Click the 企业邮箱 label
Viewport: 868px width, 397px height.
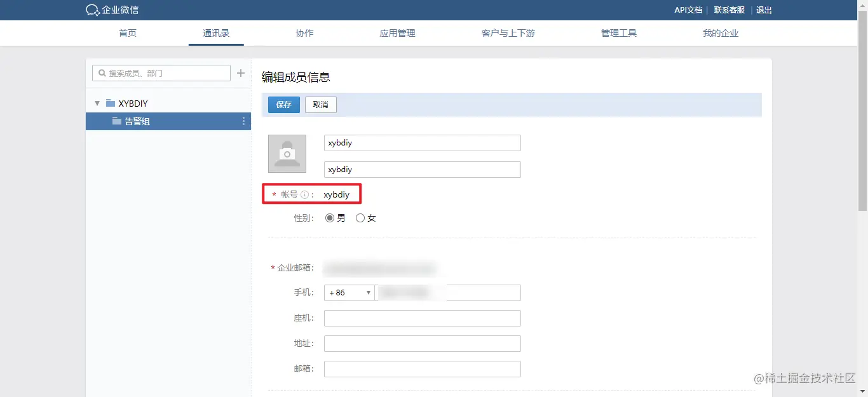coord(295,268)
